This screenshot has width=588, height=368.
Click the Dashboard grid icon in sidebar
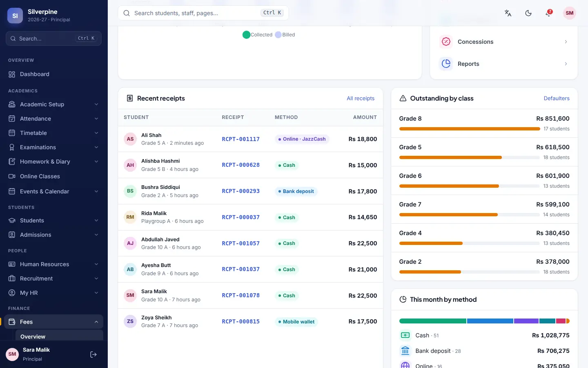coord(12,74)
